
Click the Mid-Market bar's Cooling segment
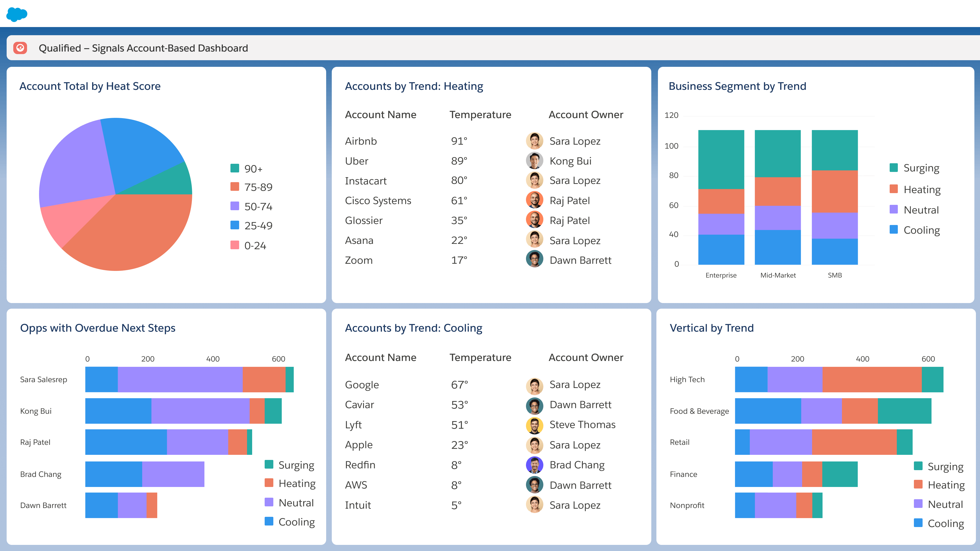[778, 247]
